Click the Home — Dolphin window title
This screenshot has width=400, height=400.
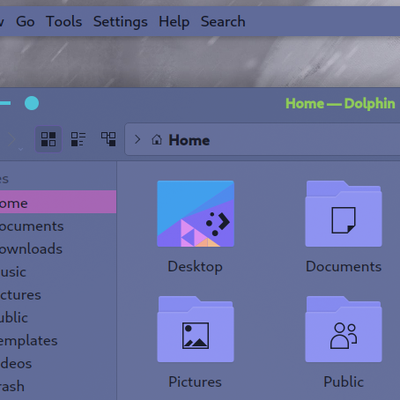340,103
